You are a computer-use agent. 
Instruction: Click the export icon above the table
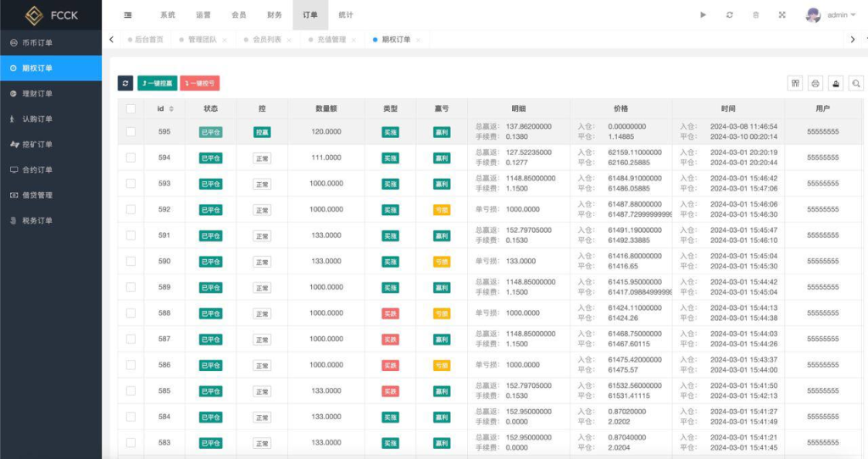click(x=836, y=84)
